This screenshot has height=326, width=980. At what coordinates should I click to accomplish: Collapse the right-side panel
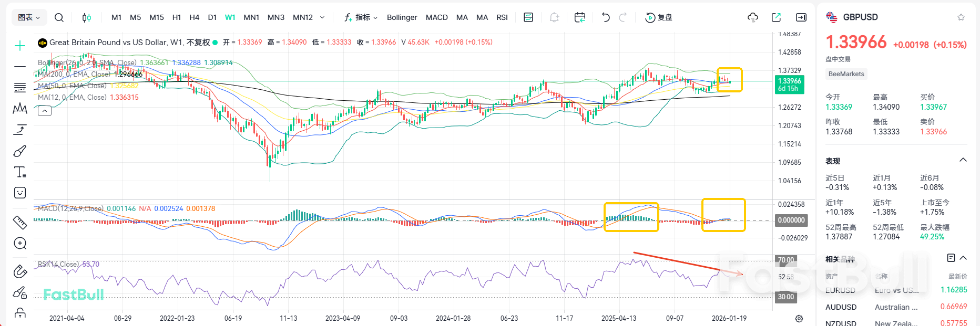point(801,17)
